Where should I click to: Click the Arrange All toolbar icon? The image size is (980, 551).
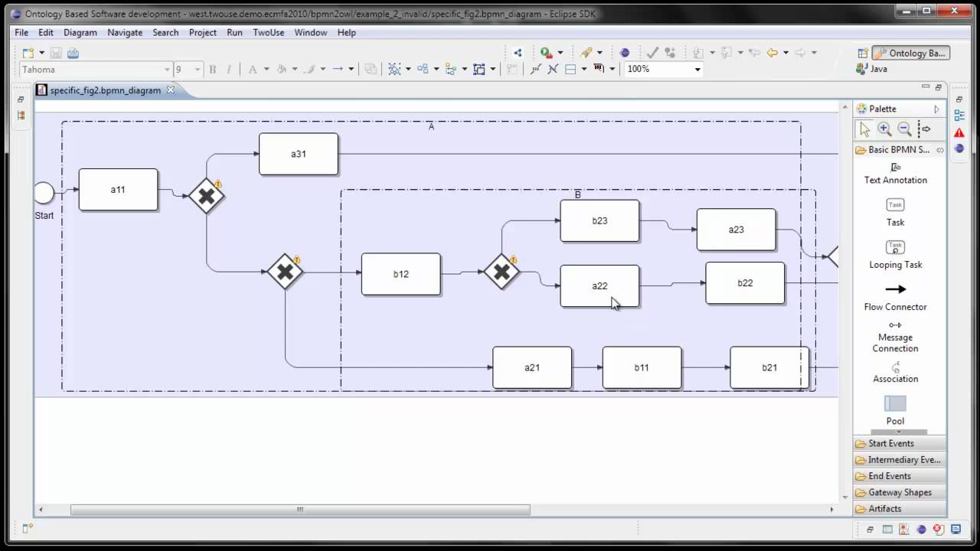423,69
